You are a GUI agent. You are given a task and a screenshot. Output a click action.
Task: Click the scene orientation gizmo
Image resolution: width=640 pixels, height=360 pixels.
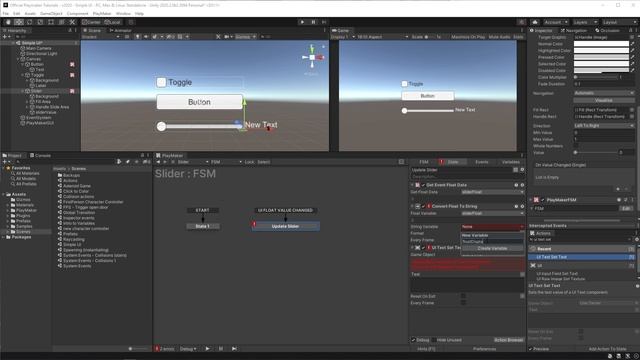(x=312, y=58)
